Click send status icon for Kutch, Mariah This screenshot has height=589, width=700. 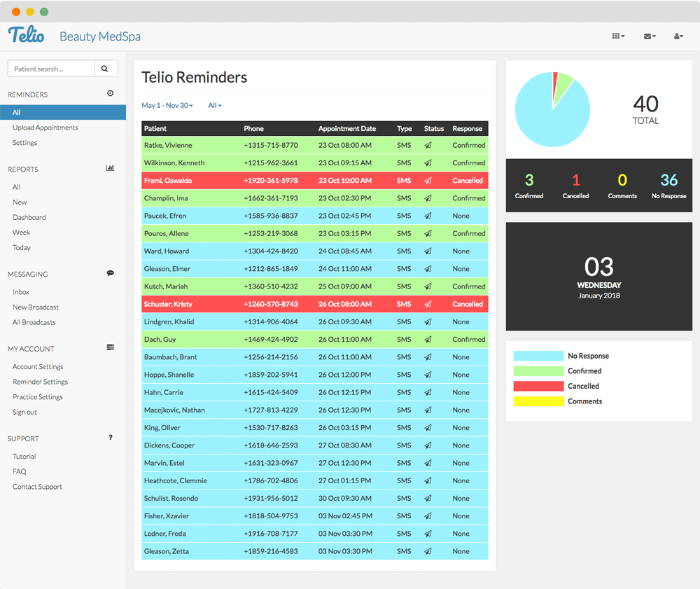point(428,286)
